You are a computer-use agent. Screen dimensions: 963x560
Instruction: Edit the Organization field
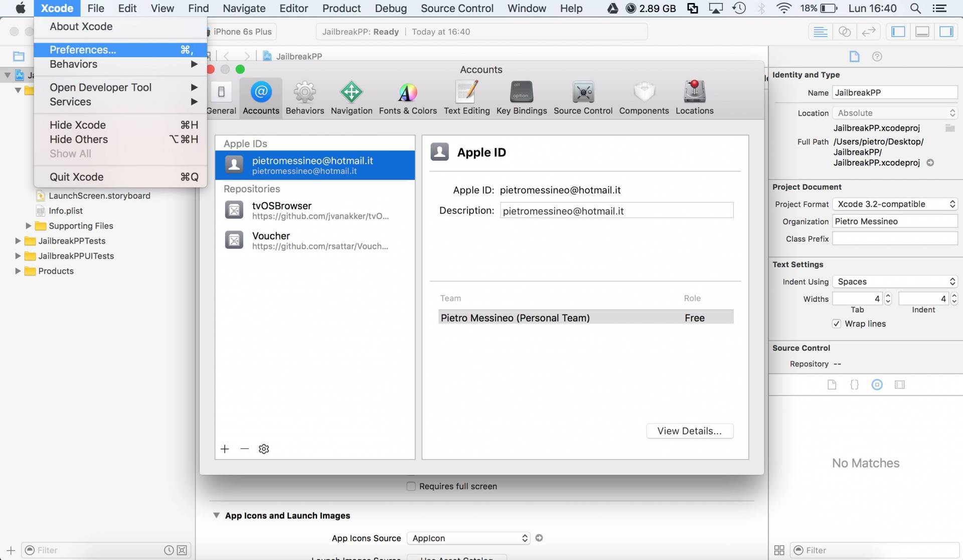895,221
